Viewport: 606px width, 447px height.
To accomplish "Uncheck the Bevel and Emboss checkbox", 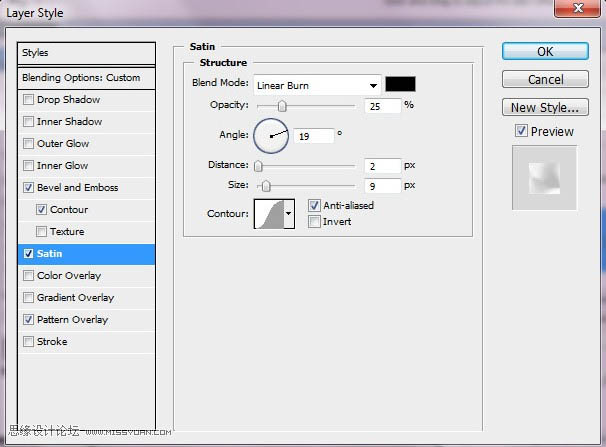I will (x=28, y=188).
